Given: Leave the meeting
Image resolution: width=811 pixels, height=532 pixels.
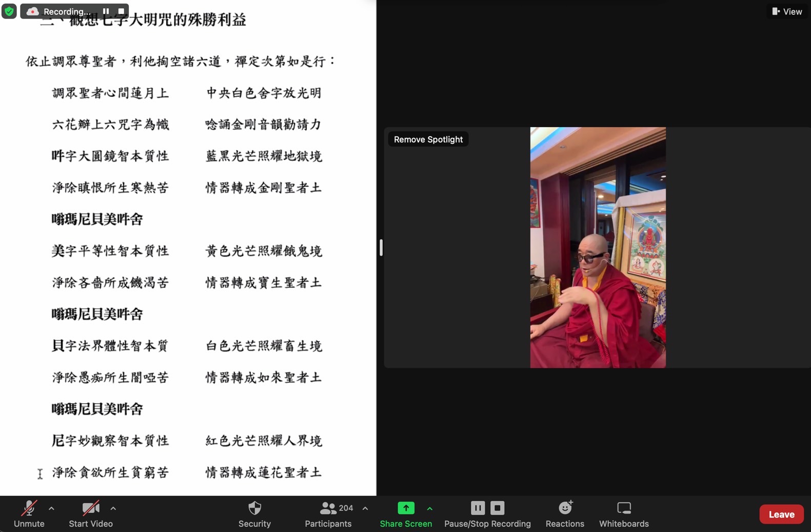Looking at the screenshot, I should (781, 514).
